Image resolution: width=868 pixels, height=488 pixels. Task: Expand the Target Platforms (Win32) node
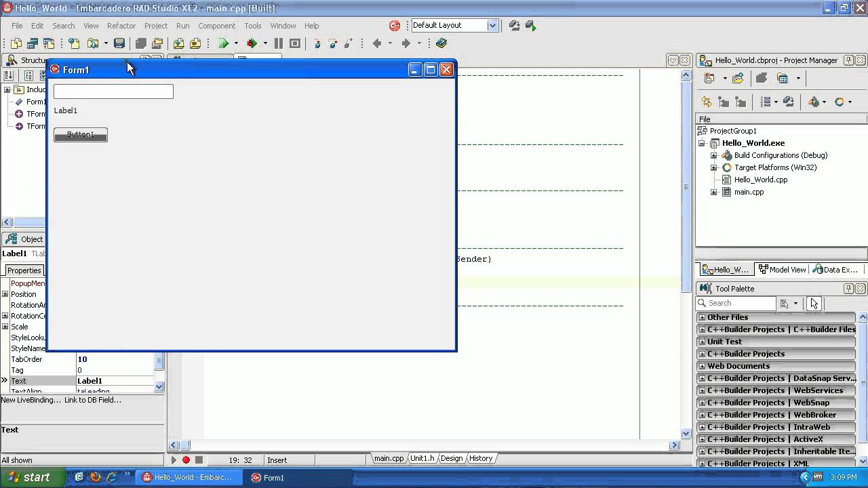(713, 167)
